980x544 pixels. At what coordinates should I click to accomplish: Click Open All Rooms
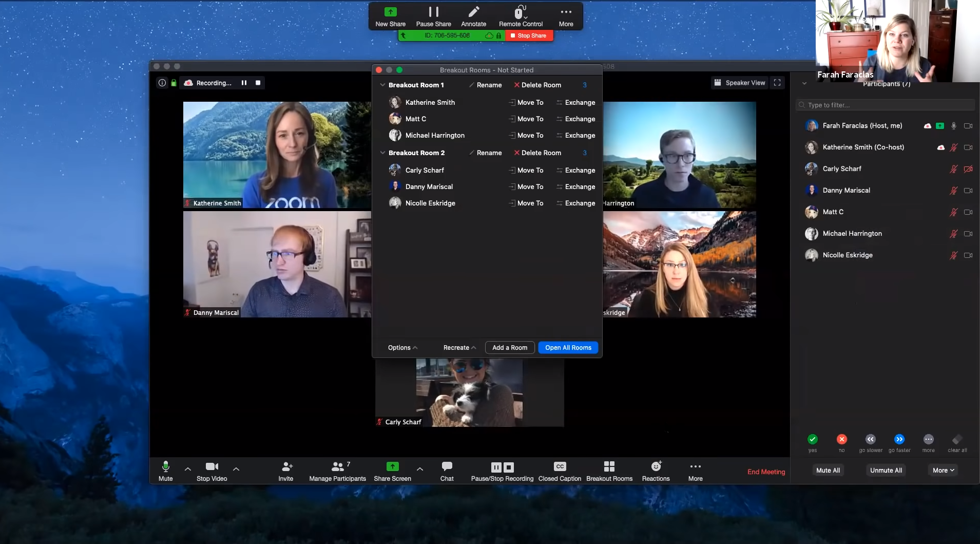coord(568,348)
